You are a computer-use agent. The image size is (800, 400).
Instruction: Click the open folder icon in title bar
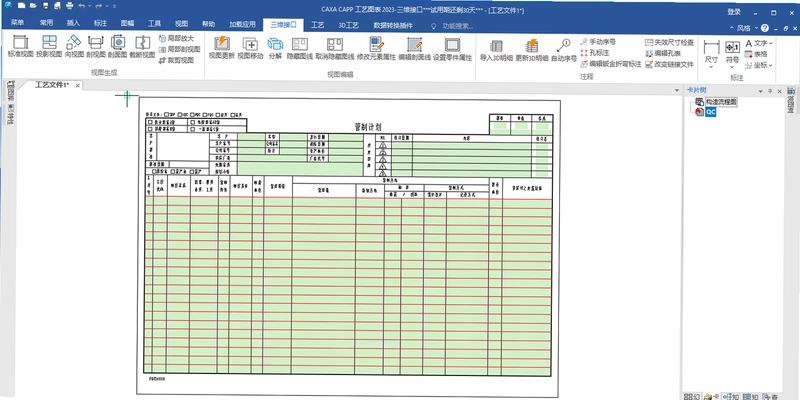[33, 6]
